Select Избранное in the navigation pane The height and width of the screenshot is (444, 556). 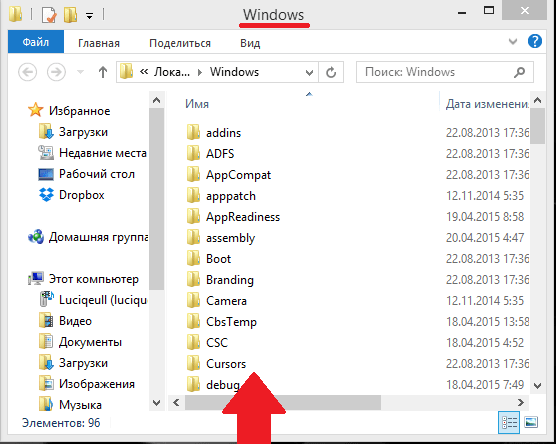coord(79,111)
